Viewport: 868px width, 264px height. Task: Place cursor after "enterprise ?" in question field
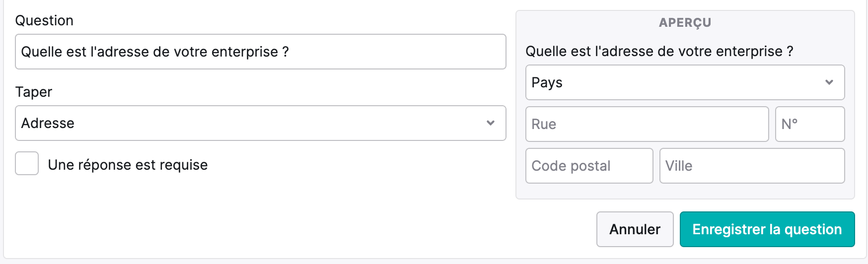[x=290, y=52]
